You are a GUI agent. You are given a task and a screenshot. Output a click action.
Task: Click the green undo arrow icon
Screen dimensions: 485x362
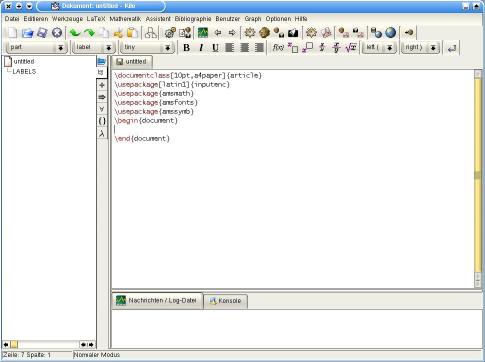(x=75, y=33)
